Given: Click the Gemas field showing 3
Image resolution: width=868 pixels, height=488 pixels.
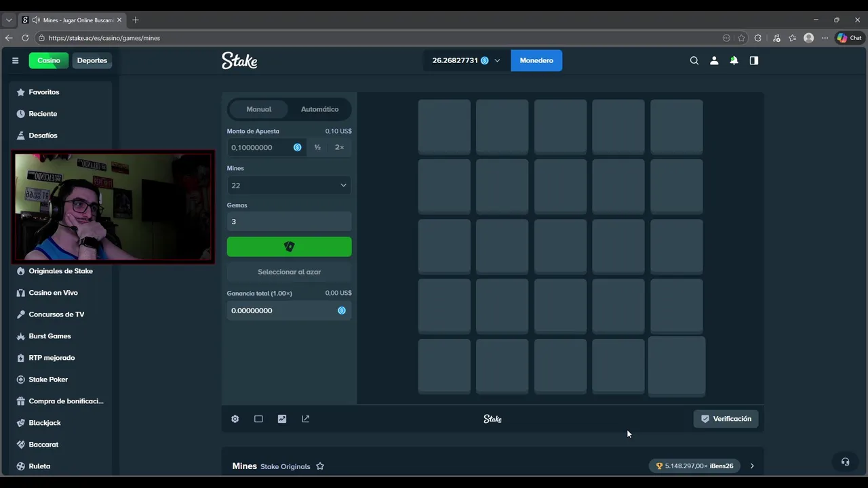Looking at the screenshot, I should 289,222.
